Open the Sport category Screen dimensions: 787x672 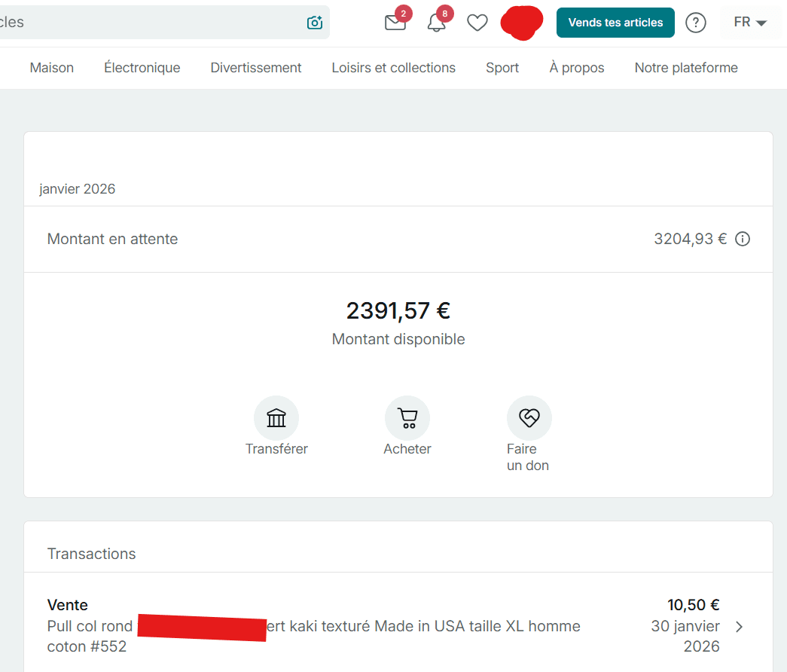pyautogui.click(x=502, y=68)
